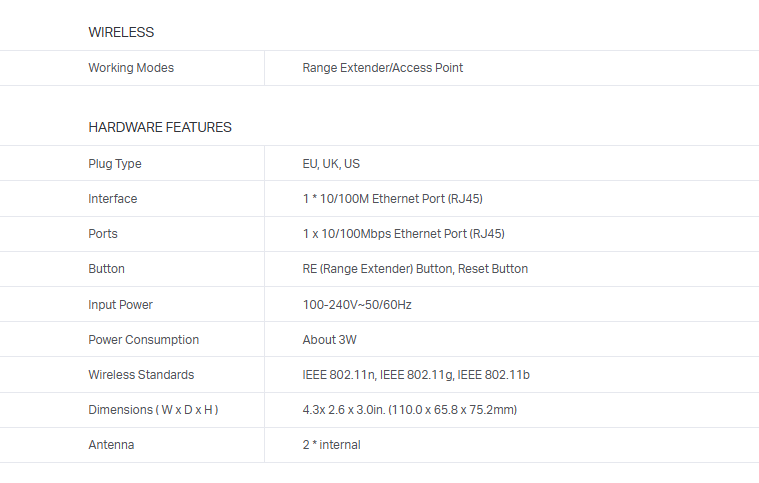Select the Plug Type row label
759x483 pixels.
click(x=115, y=164)
